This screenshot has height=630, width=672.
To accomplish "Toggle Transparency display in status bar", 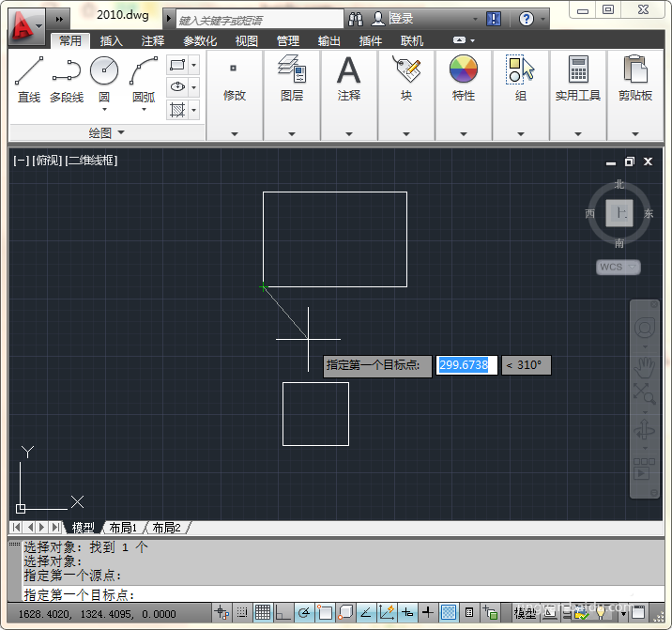I will click(449, 612).
